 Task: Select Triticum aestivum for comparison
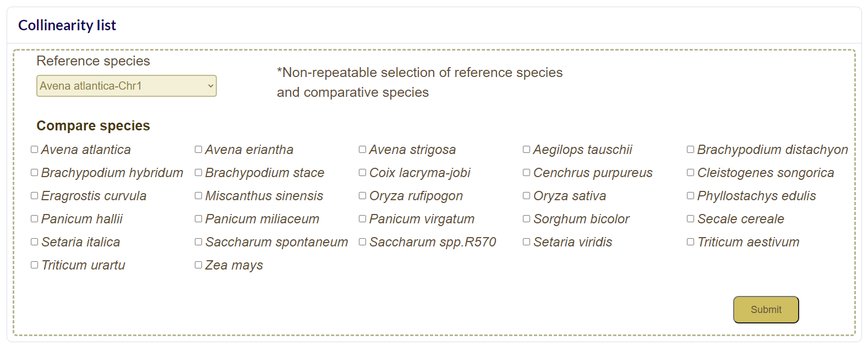(x=691, y=242)
